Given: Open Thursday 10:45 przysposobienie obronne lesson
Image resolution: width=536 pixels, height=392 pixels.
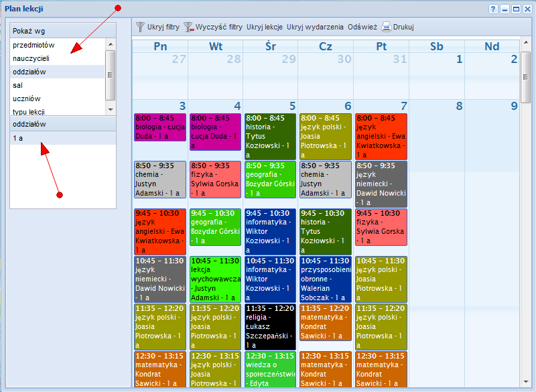Looking at the screenshot, I should point(326,279).
